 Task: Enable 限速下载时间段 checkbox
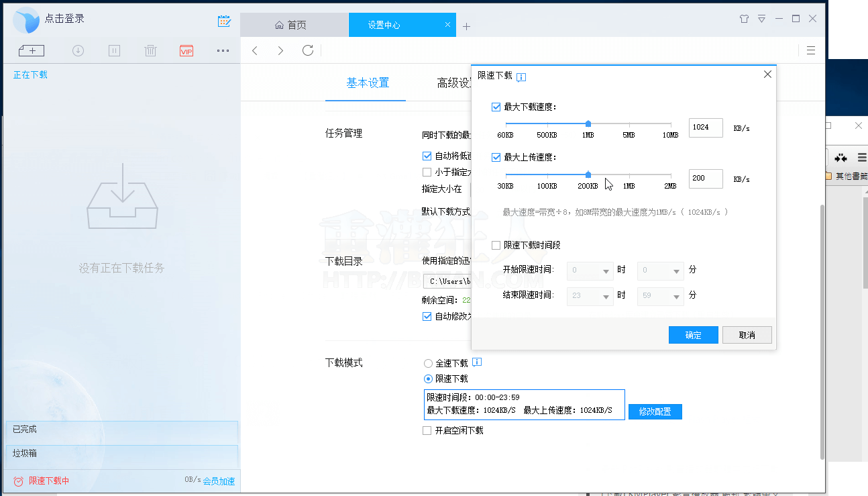(496, 246)
